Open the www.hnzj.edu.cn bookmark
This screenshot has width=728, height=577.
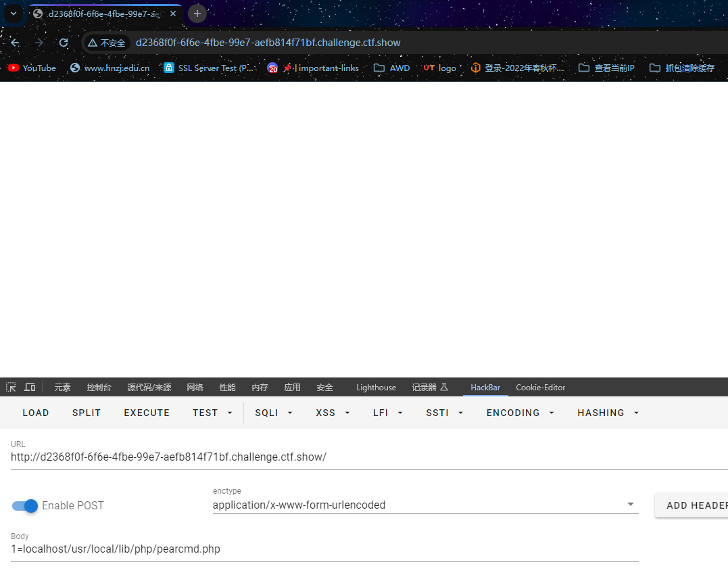[110, 68]
